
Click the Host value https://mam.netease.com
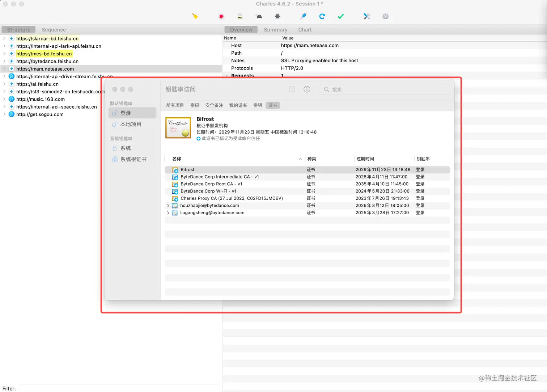[310, 46]
